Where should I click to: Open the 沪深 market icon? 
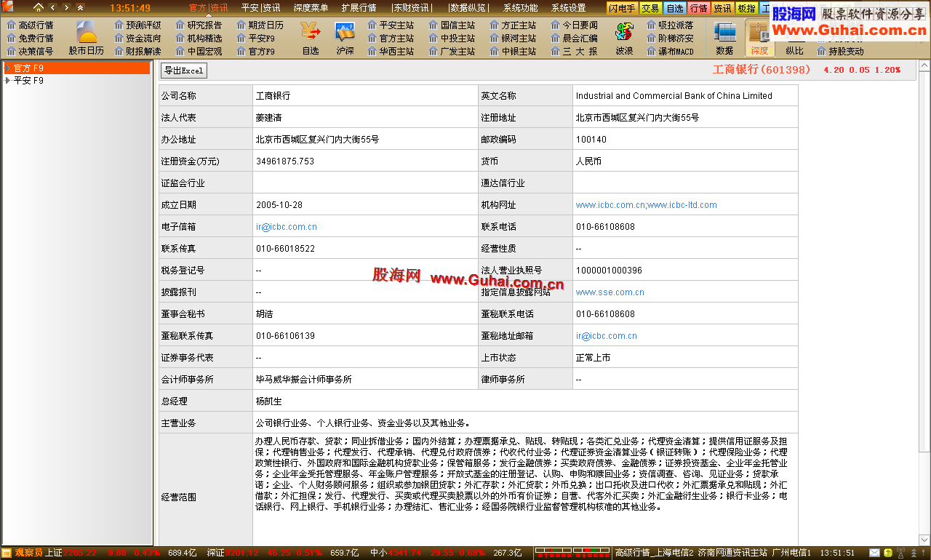point(345,36)
